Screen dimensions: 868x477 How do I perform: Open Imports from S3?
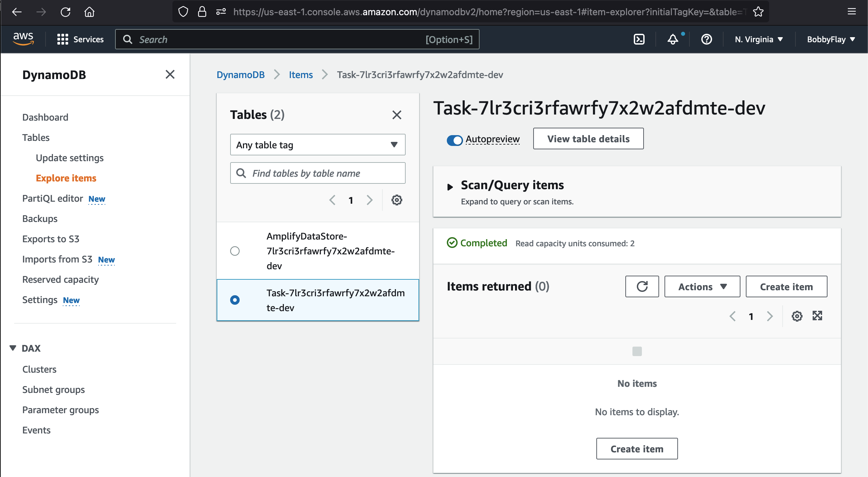(57, 259)
